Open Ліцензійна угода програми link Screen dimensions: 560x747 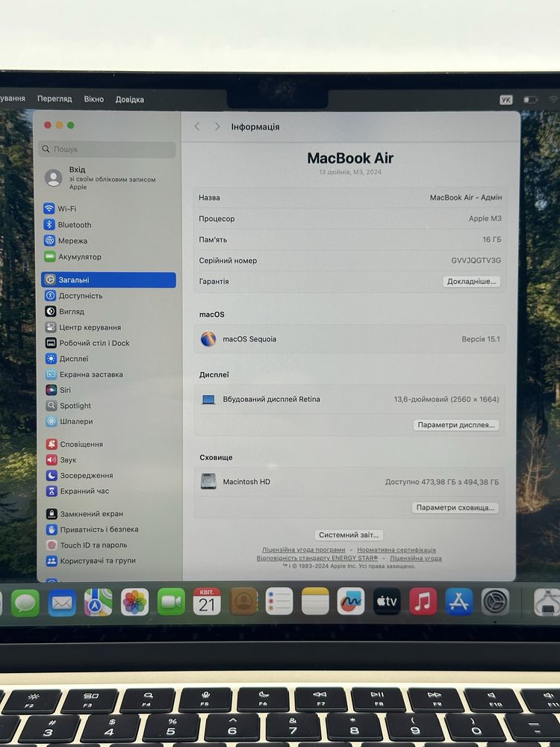tap(303, 550)
